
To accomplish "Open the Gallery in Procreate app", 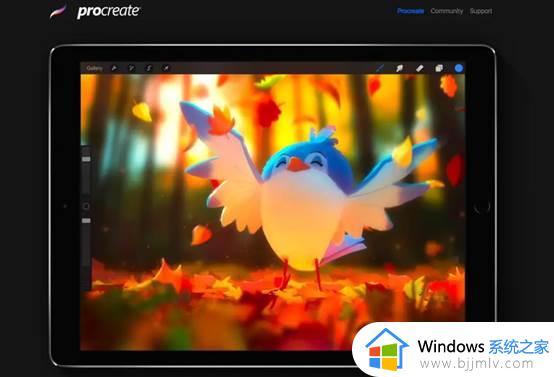I will point(94,68).
